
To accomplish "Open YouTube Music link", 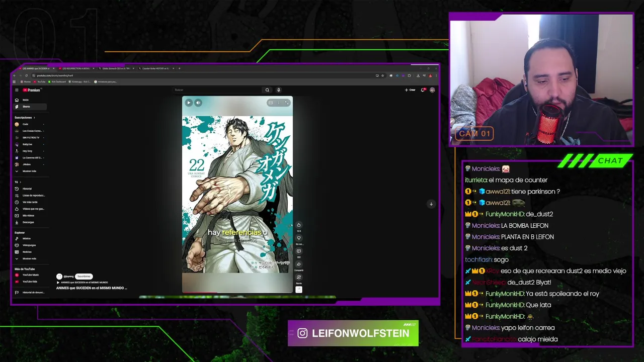I will [30, 275].
